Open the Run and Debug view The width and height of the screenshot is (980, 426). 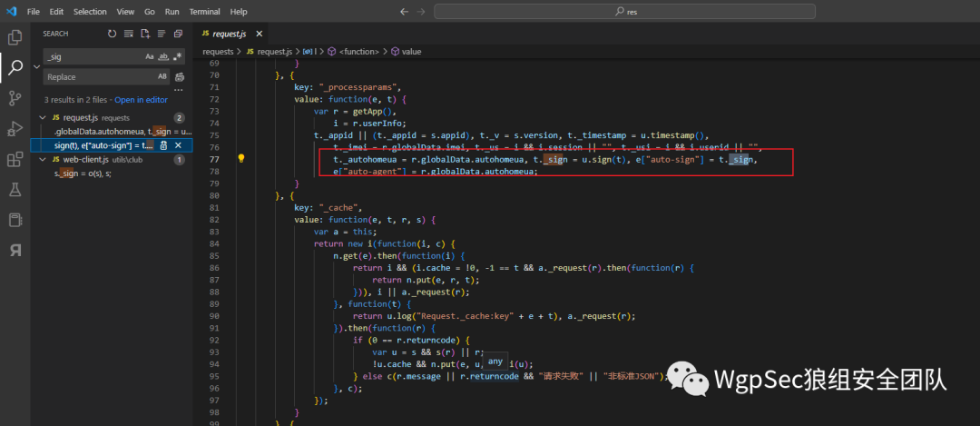click(x=15, y=129)
